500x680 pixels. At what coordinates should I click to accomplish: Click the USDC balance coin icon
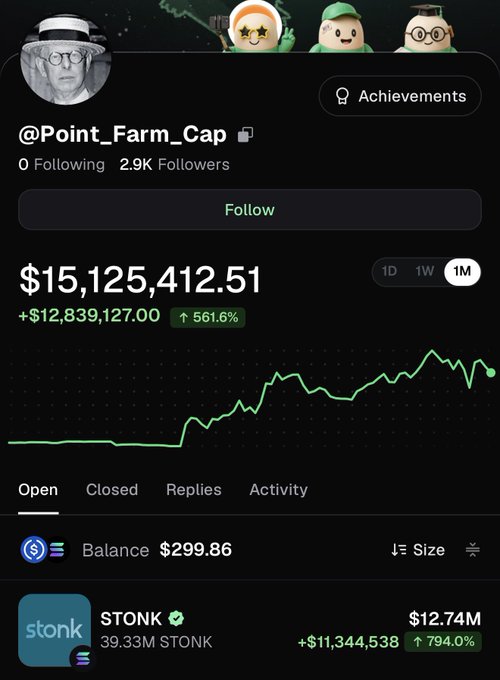click(33, 549)
